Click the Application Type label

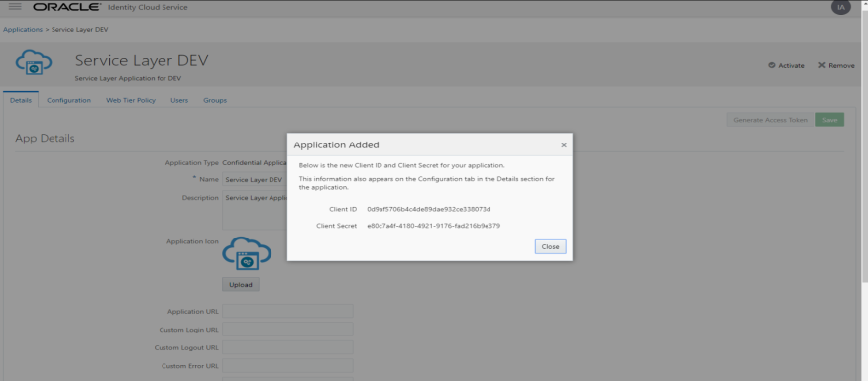click(191, 163)
